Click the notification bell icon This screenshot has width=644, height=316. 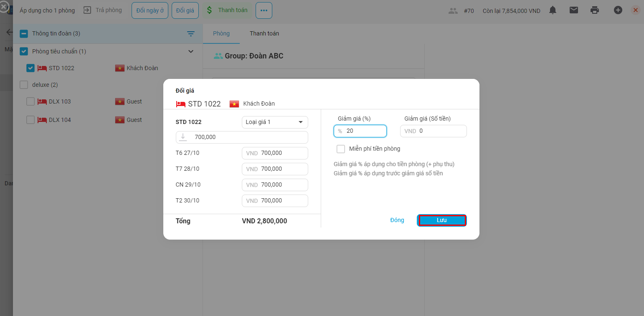pos(553,10)
